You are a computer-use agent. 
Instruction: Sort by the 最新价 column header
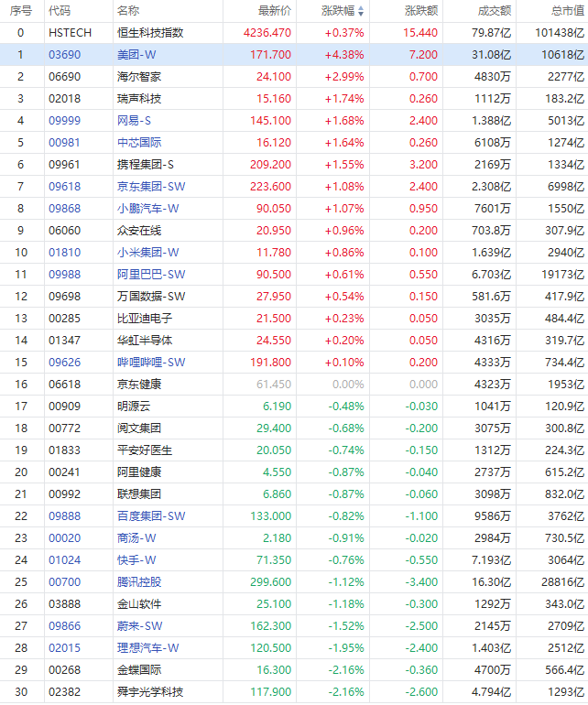pyautogui.click(x=275, y=11)
